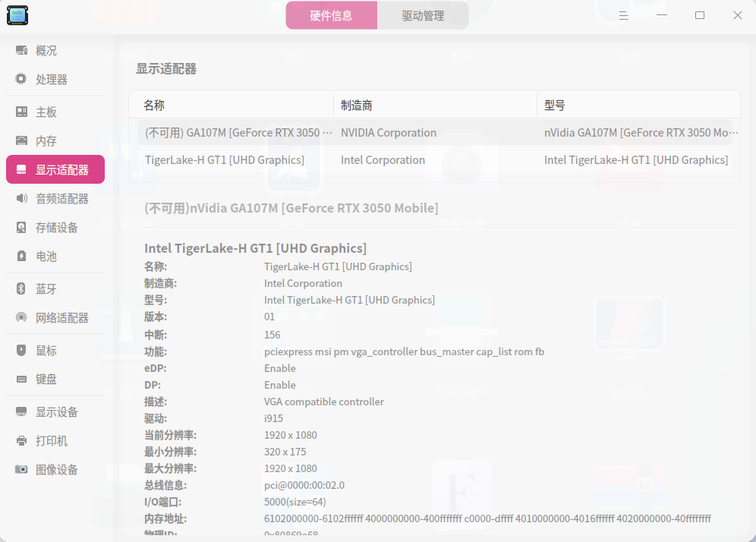Minimize the device manager window
This screenshot has width=756, height=542.
pos(662,15)
